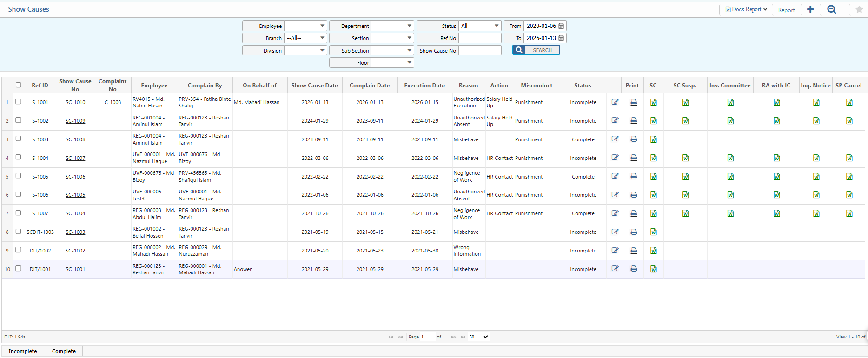868x358 pixels.
Task: Open the page size dropdown showing 50
Action: click(479, 337)
